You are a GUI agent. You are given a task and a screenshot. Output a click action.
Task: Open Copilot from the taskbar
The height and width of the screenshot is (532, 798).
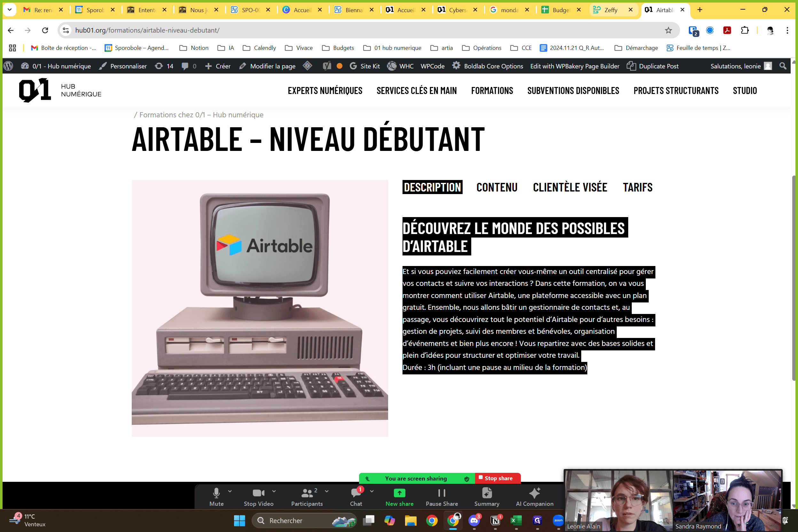pos(389,520)
